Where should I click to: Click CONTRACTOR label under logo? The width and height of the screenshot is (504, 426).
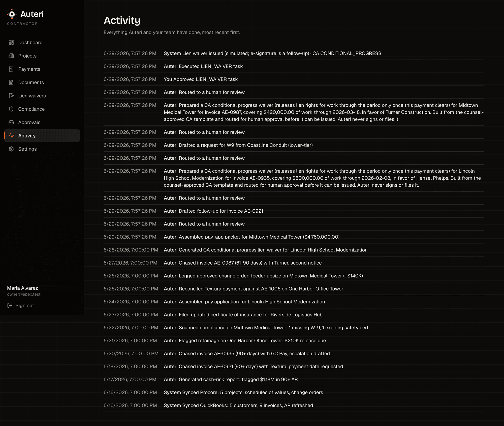22,24
